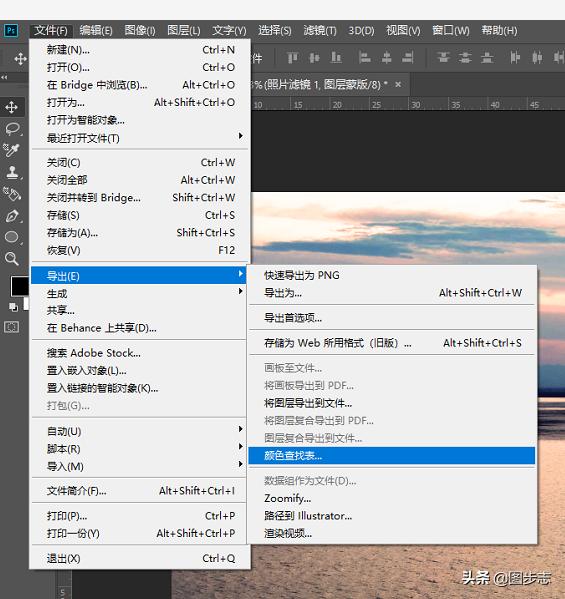Click 存储为 Web 所用格式 (旧版)

click(x=392, y=343)
